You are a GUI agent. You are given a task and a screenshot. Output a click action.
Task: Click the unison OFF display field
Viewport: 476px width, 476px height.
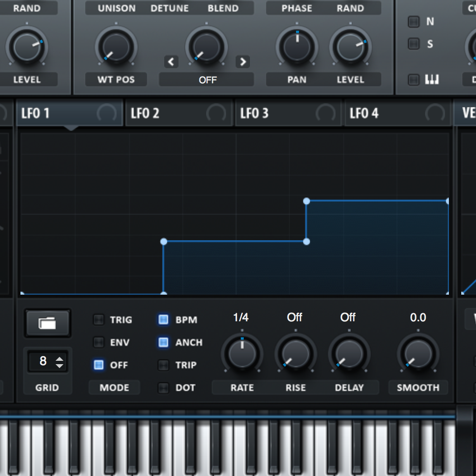tap(207, 79)
